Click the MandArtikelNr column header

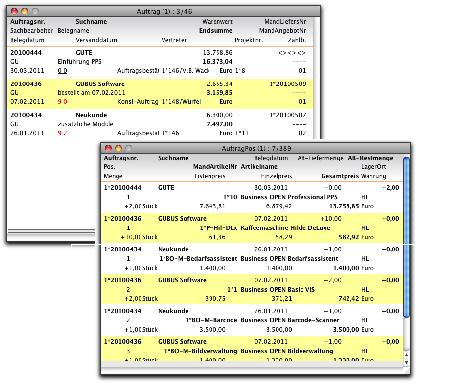pyautogui.click(x=215, y=167)
